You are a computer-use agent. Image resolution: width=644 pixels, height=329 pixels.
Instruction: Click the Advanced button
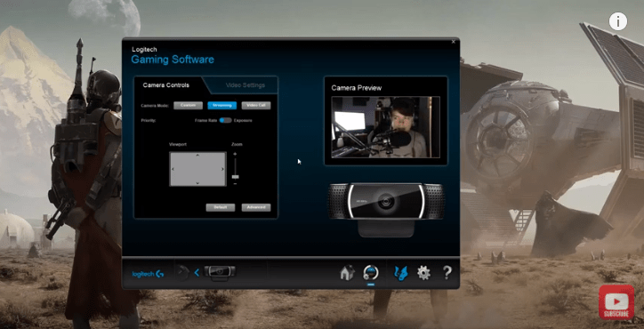[256, 207]
